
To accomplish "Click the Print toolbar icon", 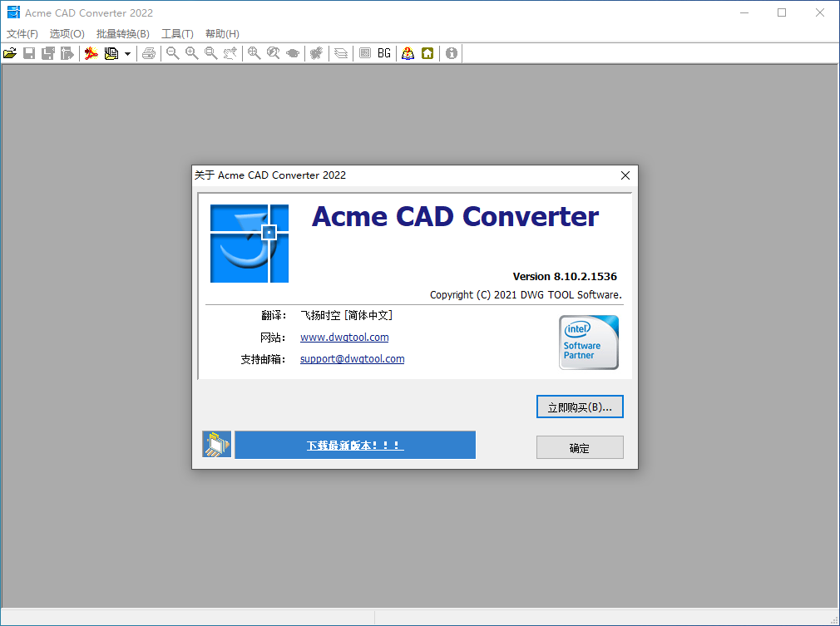I will [x=150, y=52].
